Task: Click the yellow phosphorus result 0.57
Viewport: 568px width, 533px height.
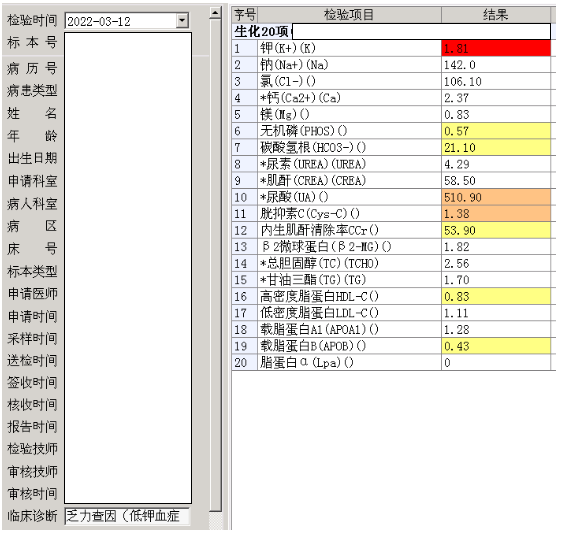Action: pos(496,131)
